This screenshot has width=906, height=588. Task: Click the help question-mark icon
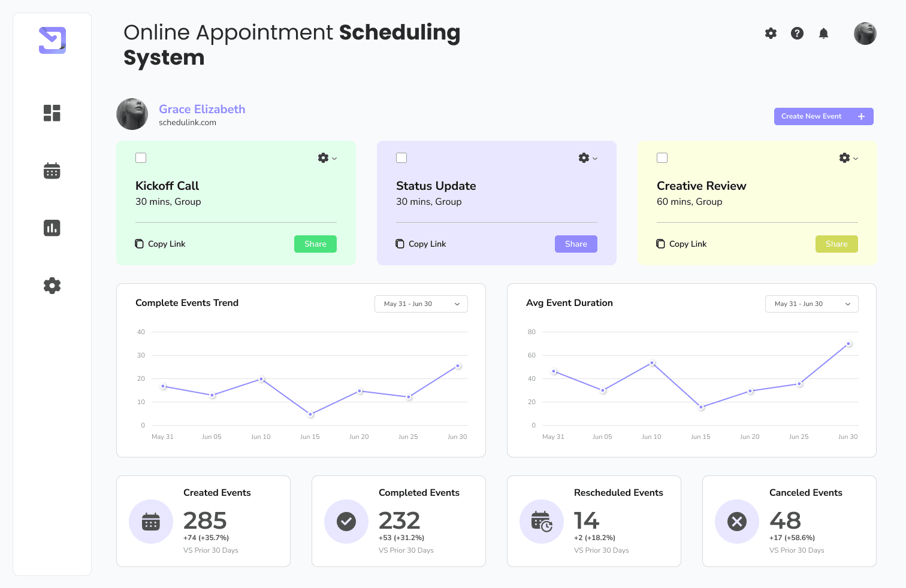[x=797, y=34]
